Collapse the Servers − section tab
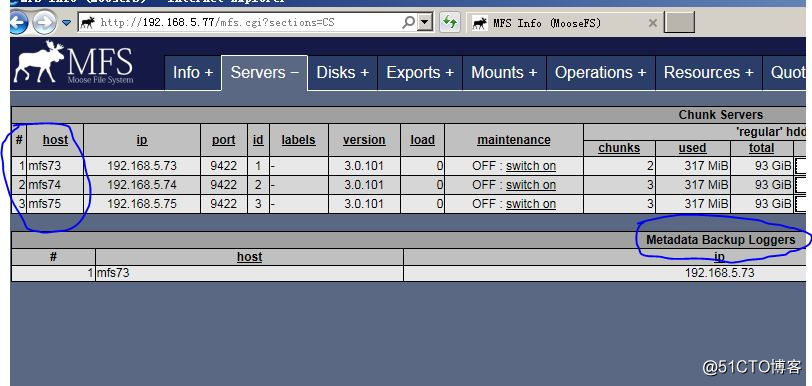 click(x=265, y=73)
